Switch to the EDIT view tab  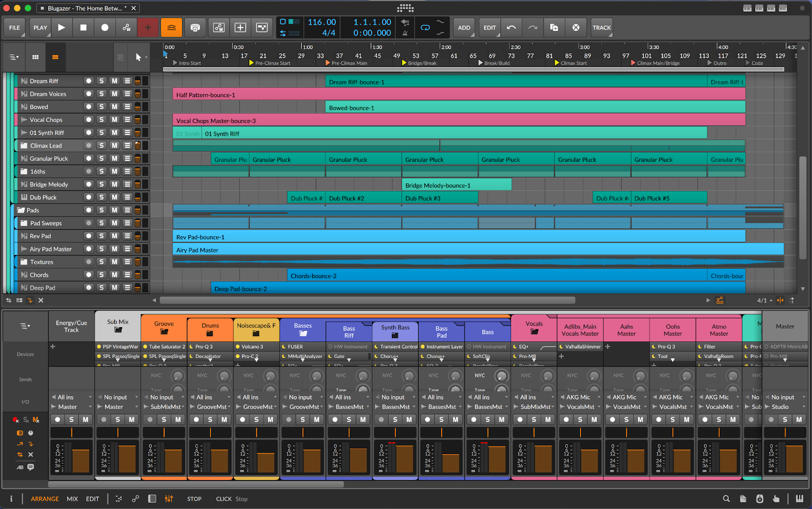92,499
